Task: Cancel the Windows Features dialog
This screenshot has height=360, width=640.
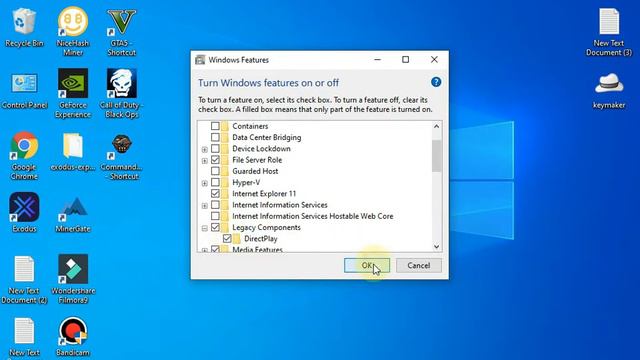Action: [x=418, y=265]
